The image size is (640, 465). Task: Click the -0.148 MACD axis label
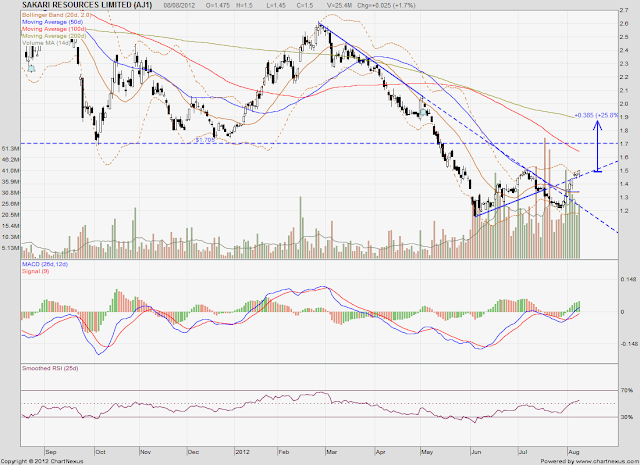(x=627, y=344)
